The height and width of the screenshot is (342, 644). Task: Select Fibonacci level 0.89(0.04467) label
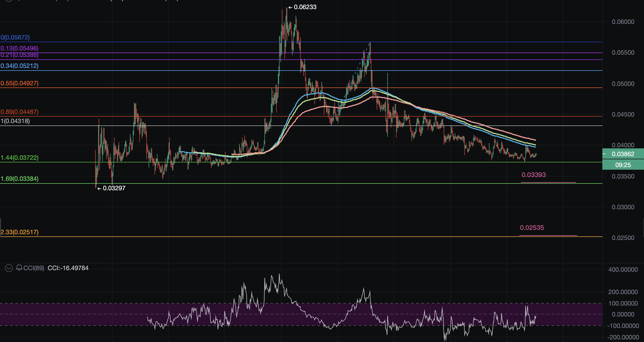20,112
